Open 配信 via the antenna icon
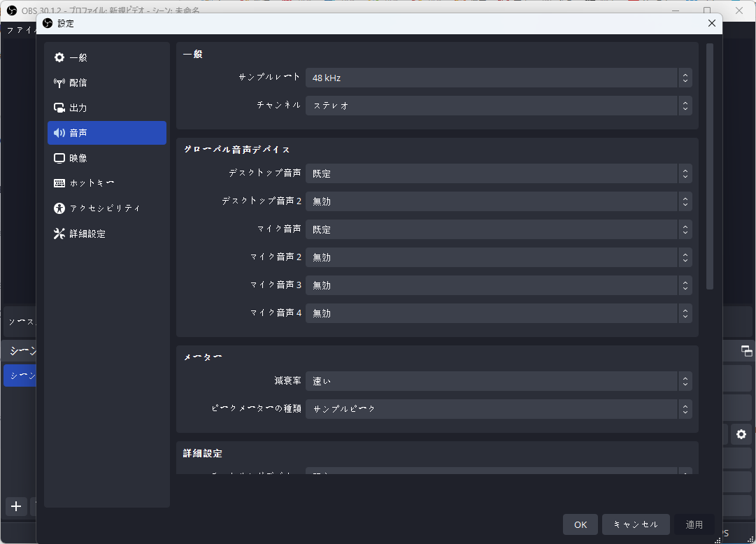This screenshot has height=544, width=756. coord(59,83)
